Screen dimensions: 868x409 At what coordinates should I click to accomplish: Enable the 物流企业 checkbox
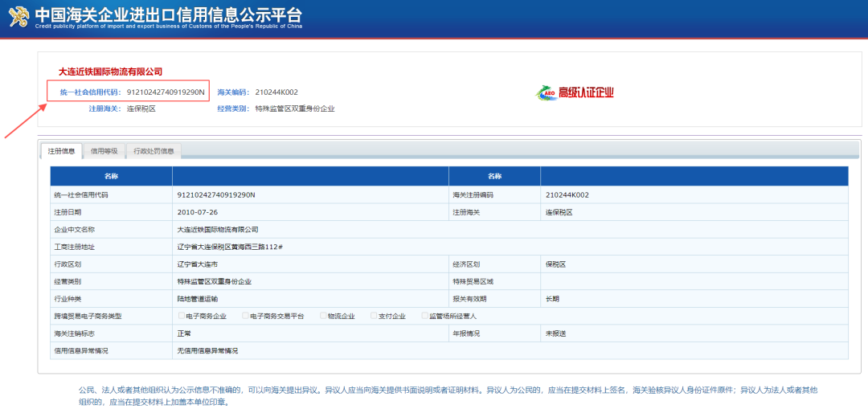[323, 316]
